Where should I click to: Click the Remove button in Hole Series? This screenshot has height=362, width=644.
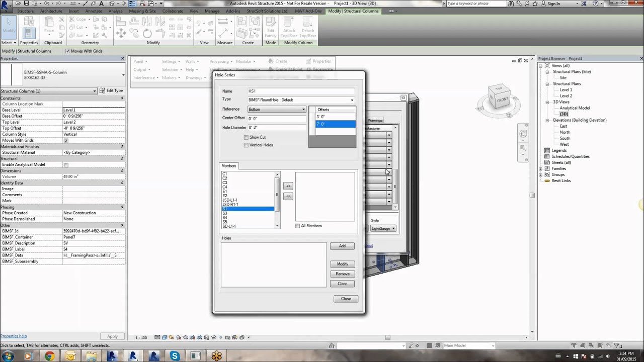[342, 274]
